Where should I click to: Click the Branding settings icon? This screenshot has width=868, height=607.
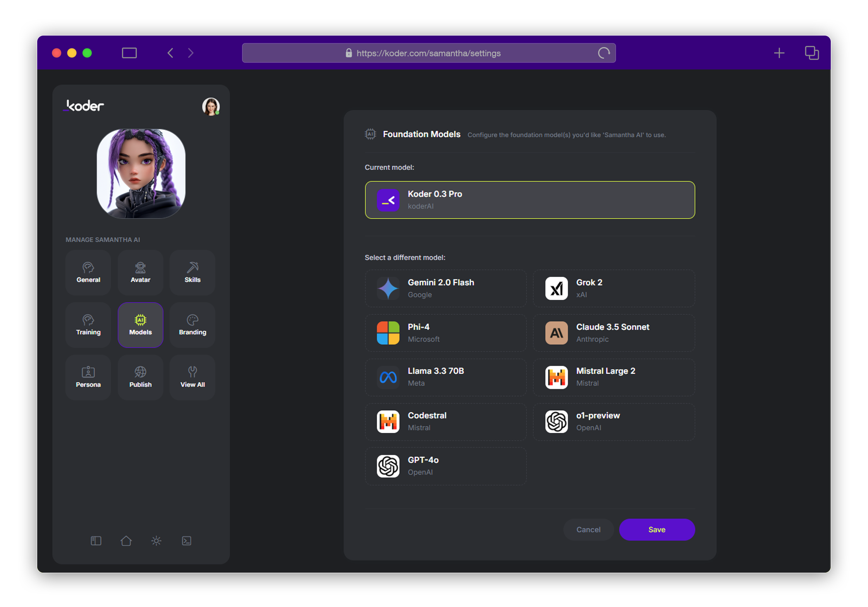click(x=192, y=325)
